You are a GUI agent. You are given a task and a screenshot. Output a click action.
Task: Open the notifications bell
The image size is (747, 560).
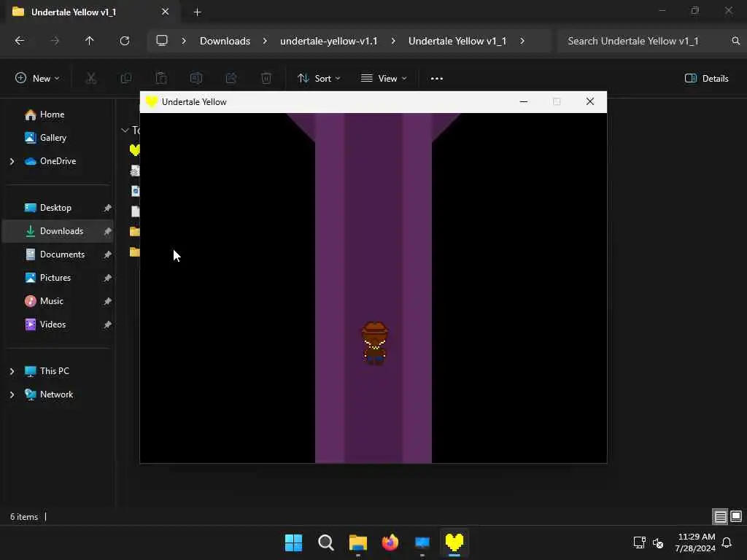[x=727, y=542]
